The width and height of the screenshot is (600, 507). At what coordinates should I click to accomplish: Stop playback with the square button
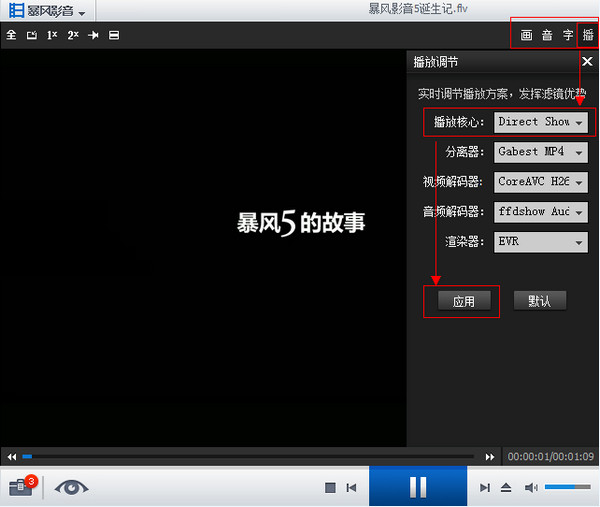(x=330, y=487)
